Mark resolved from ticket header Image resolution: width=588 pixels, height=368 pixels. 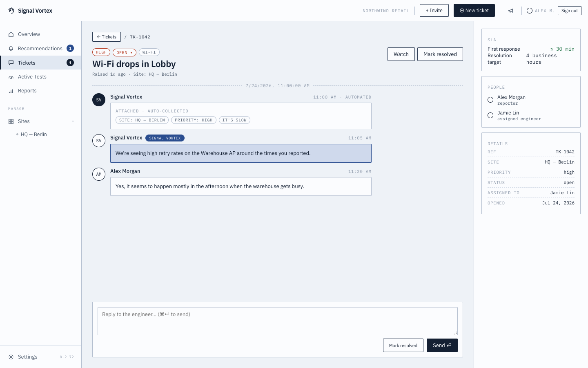(440, 54)
